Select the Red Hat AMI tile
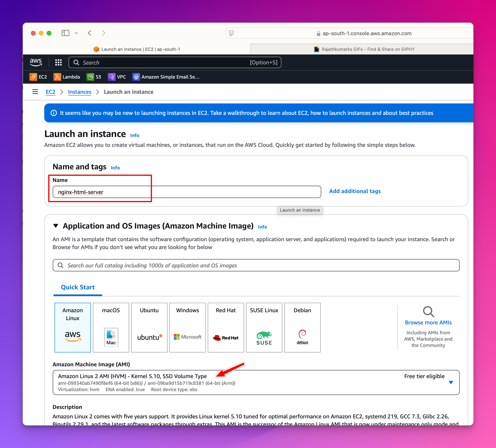 click(x=226, y=328)
